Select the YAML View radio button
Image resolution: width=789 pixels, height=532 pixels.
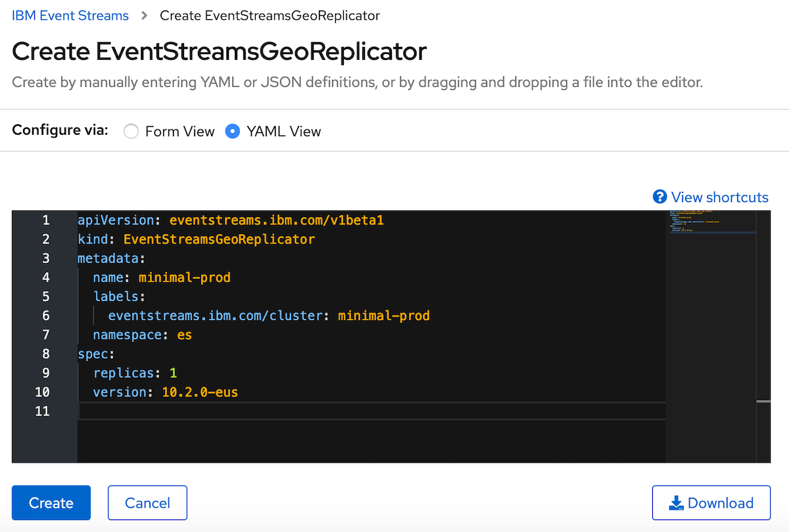click(232, 131)
